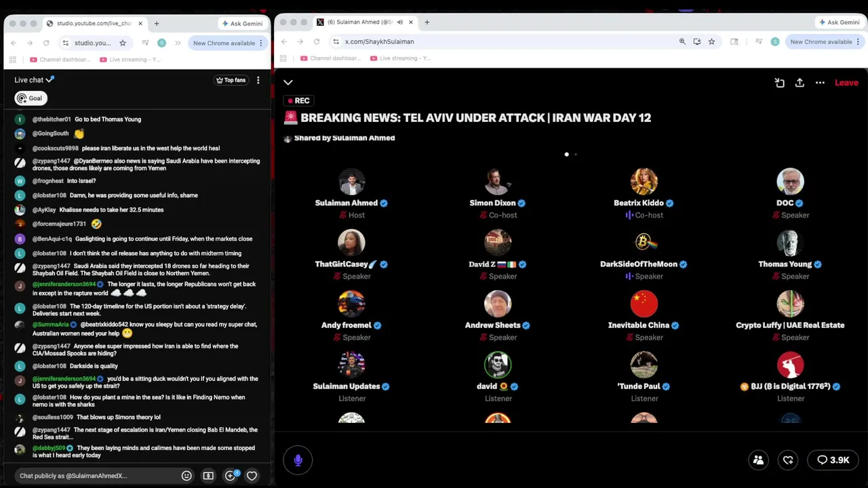Viewport: 868px width, 488px height.
Task: Select ThatGirlCasey speaker avatar
Action: (x=351, y=243)
